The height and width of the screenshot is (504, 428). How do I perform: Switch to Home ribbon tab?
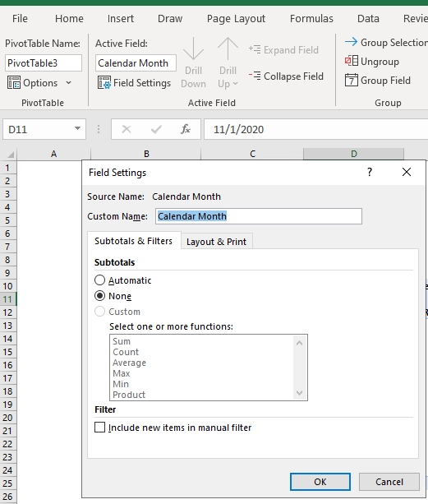[69, 19]
